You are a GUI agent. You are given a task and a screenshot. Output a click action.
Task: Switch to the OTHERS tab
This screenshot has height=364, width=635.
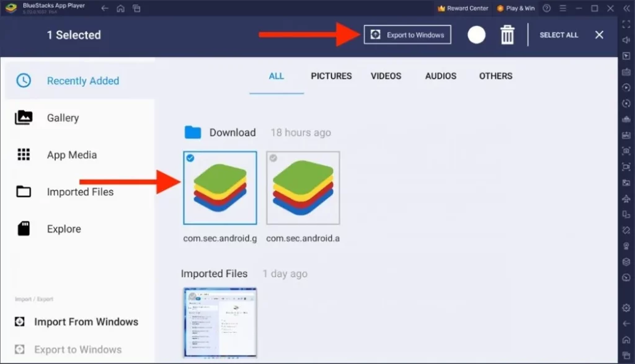[x=495, y=76]
